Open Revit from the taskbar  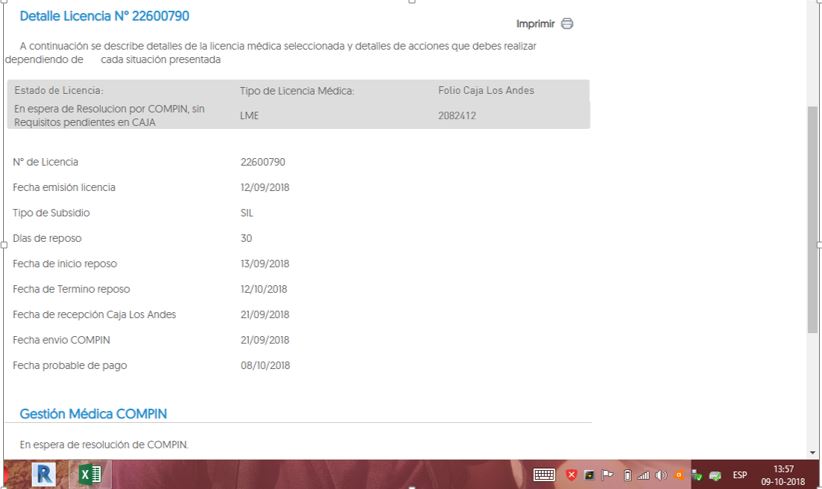coord(44,475)
